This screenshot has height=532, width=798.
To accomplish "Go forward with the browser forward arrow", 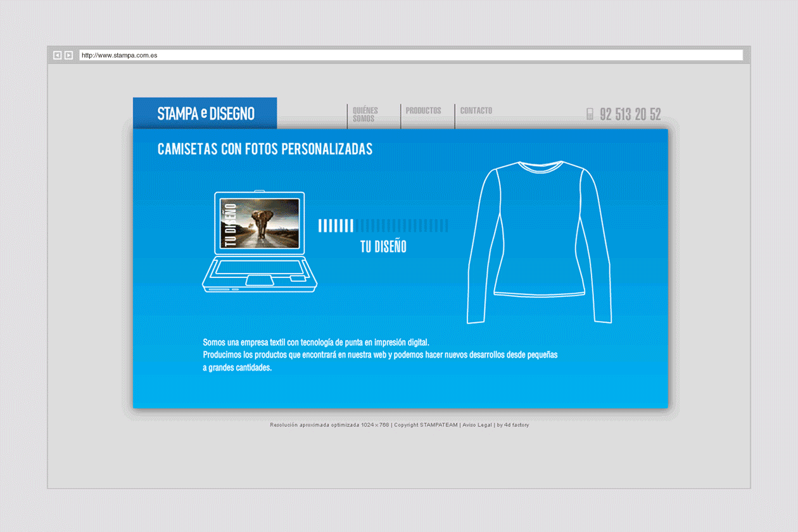I will (68, 55).
